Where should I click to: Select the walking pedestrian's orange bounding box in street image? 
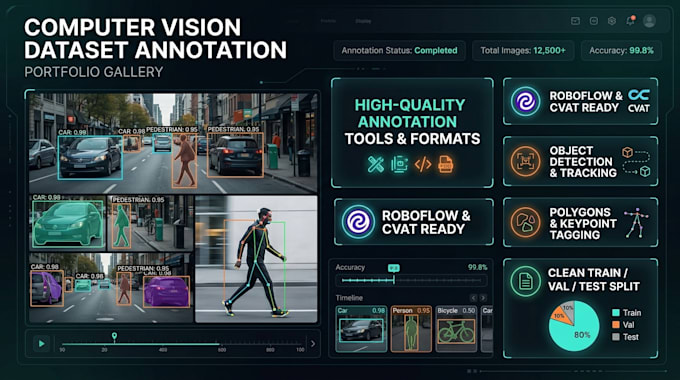(184, 160)
